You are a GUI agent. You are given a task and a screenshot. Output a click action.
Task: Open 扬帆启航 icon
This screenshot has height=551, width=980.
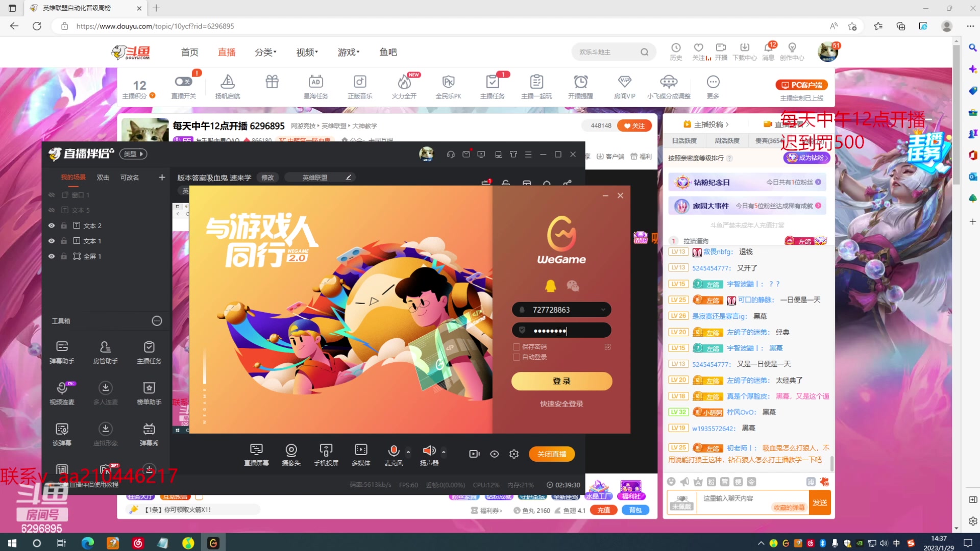coord(228,86)
